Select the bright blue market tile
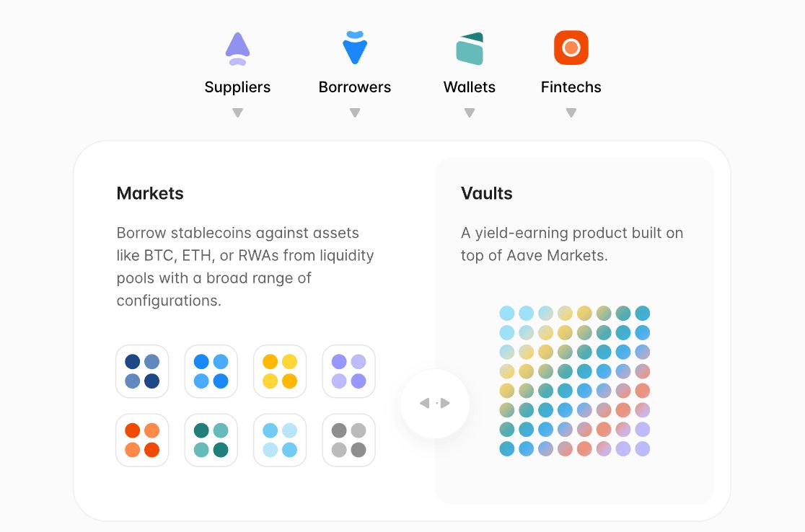The height and width of the screenshot is (532, 805). [x=211, y=371]
